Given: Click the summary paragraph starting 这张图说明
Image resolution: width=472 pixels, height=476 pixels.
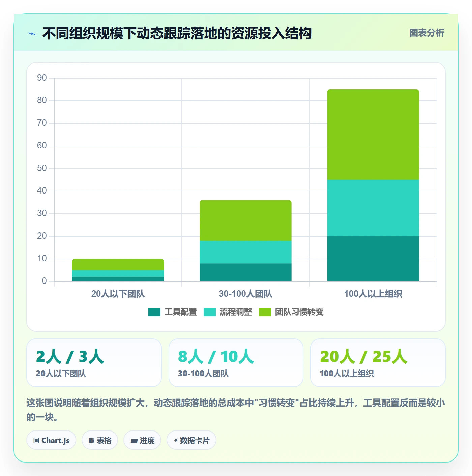Looking at the screenshot, I should 236,410.
